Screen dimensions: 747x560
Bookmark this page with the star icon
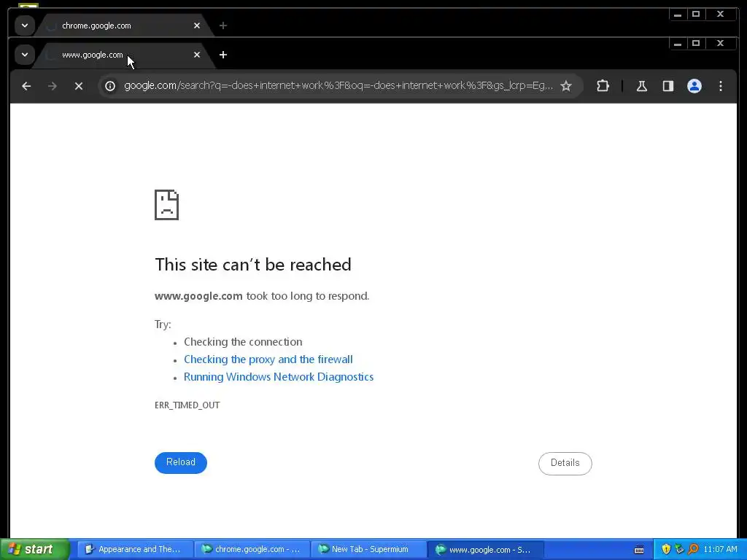point(566,86)
